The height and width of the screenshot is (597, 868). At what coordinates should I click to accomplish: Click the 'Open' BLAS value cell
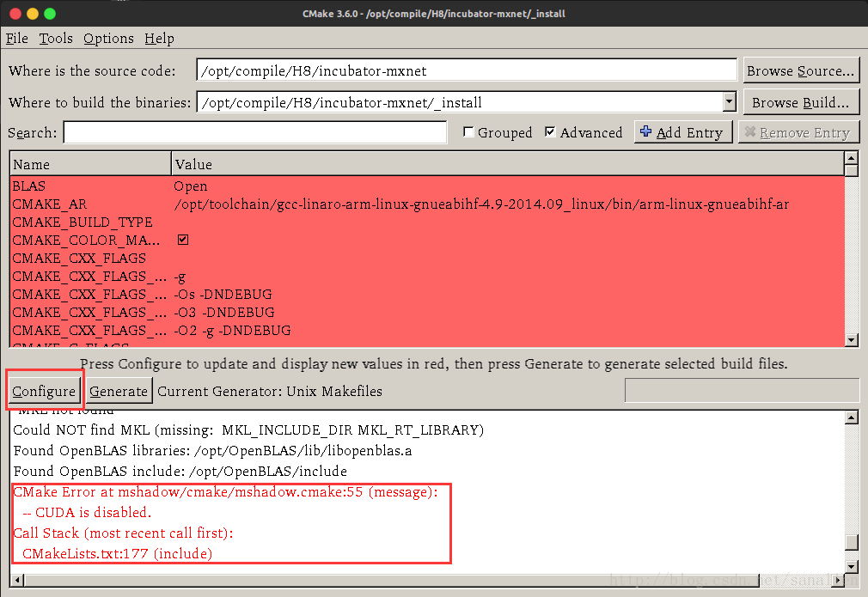tap(191, 186)
